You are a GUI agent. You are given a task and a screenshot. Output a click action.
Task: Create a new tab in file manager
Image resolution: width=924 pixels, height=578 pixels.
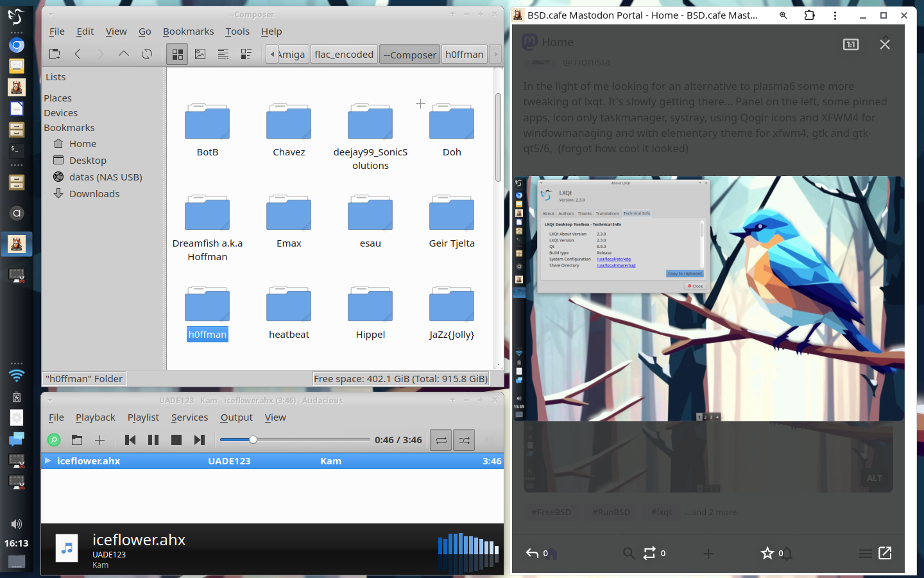(55, 54)
